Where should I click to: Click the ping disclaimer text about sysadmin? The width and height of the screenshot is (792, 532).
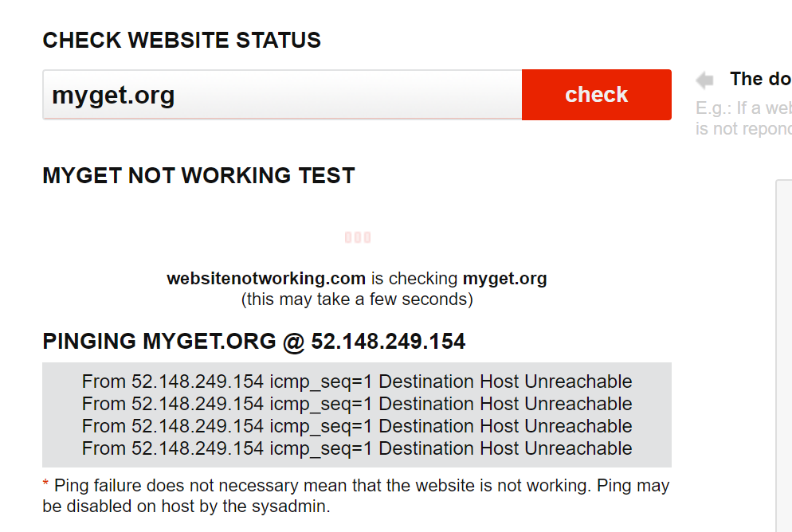[x=355, y=495]
